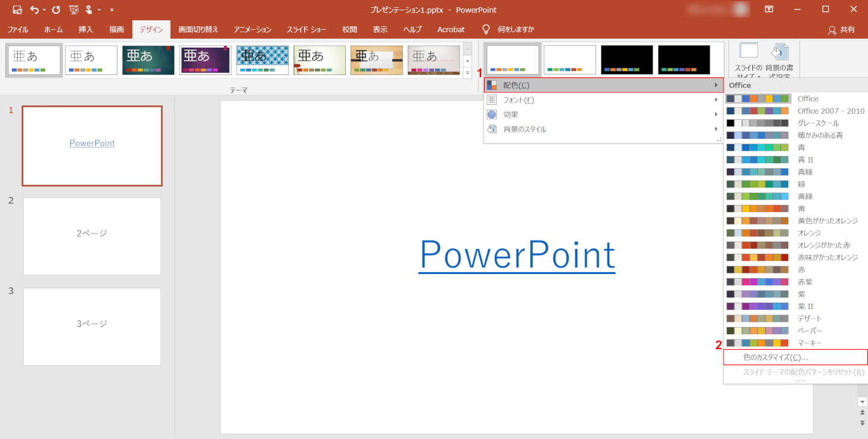Click the 背景のスタイル paint icon
868x439 pixels.
tap(492, 129)
